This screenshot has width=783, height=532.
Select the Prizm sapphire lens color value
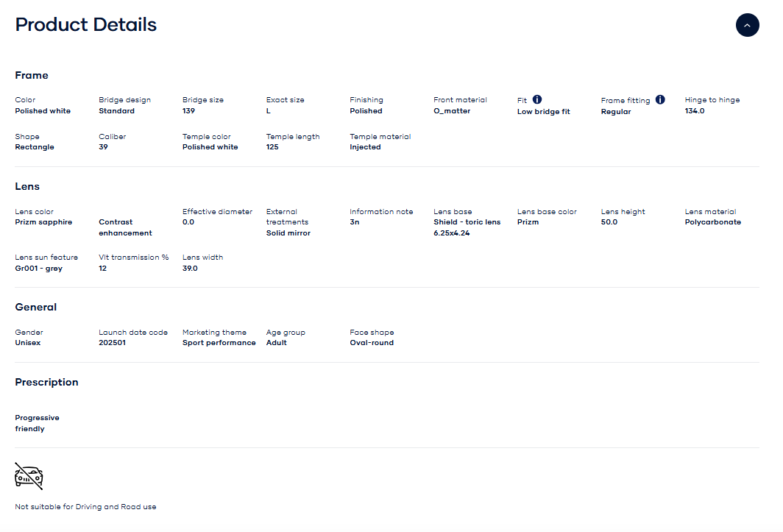point(43,222)
